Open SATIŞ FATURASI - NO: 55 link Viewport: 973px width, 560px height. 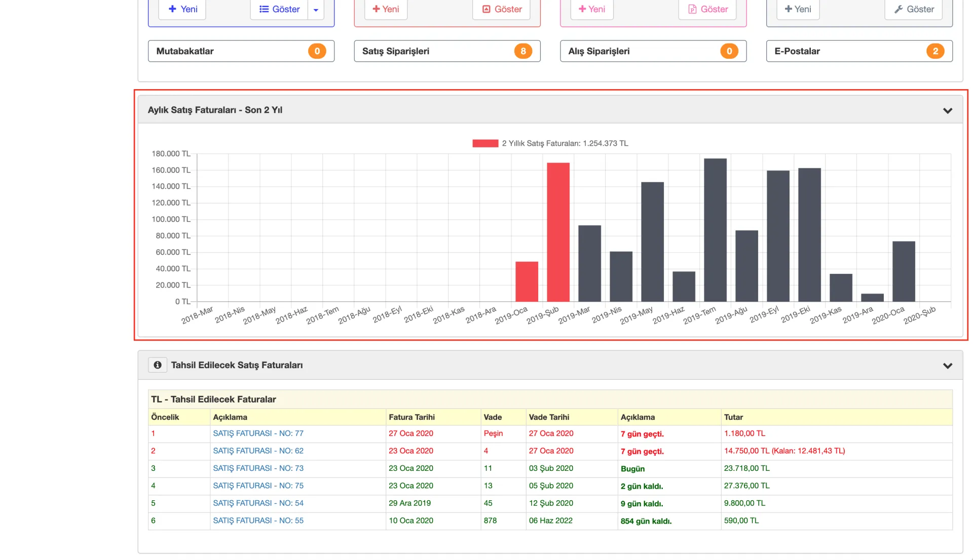(258, 521)
